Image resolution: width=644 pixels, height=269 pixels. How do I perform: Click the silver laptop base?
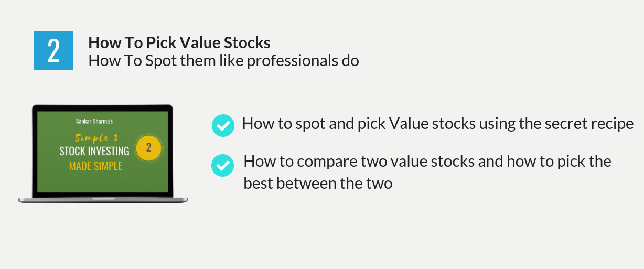coord(103,200)
